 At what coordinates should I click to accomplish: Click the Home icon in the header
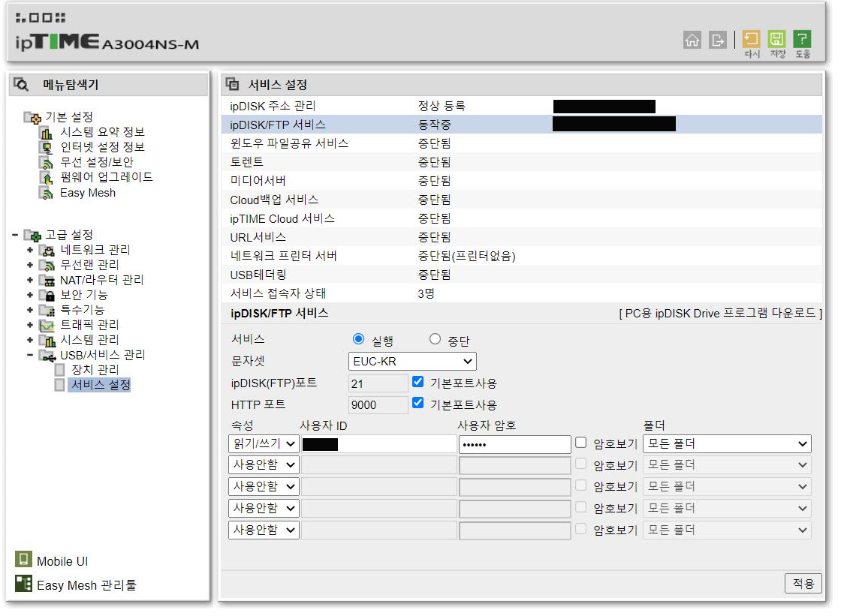[692, 40]
